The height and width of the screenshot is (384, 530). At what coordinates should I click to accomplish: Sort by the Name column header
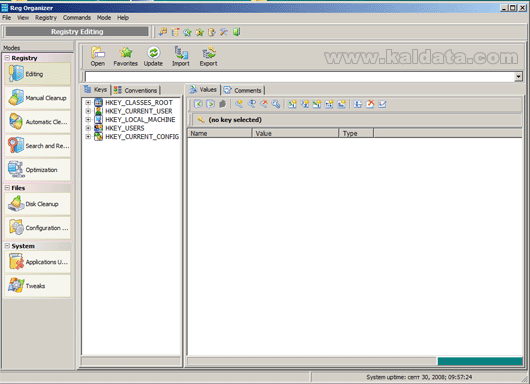coord(219,133)
